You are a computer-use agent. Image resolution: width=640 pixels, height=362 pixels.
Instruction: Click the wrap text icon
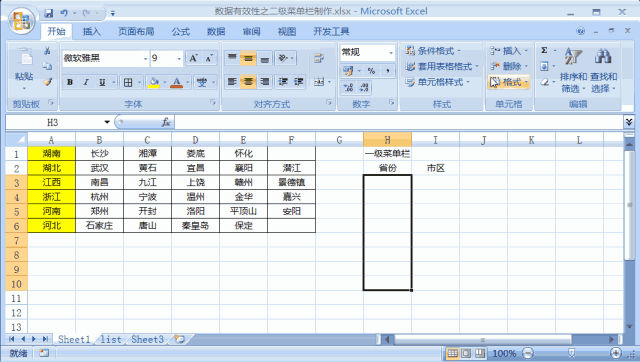[x=319, y=58]
